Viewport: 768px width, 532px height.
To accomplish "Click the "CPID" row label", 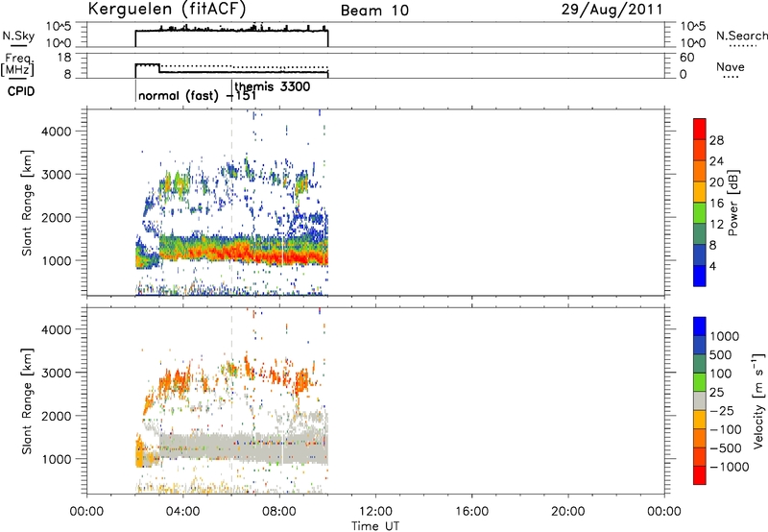I will click(x=21, y=91).
